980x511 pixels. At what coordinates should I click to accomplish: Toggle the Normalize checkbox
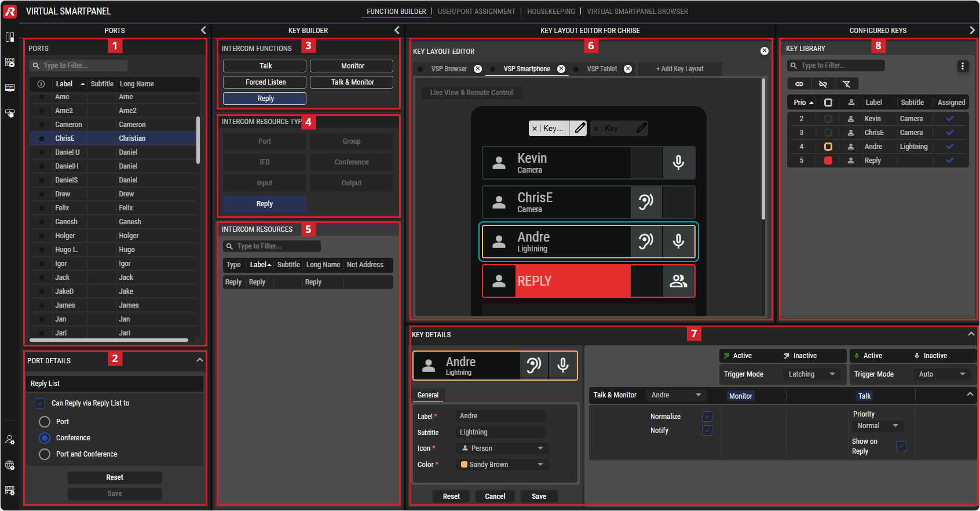pyautogui.click(x=707, y=417)
